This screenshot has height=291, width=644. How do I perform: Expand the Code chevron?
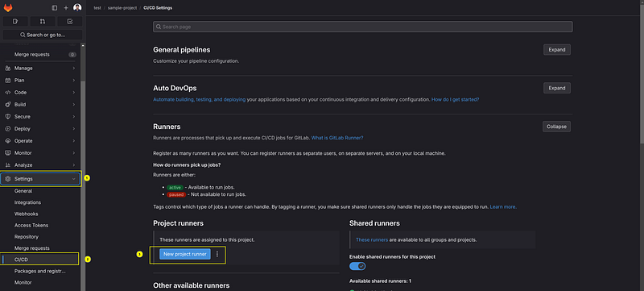(73, 93)
